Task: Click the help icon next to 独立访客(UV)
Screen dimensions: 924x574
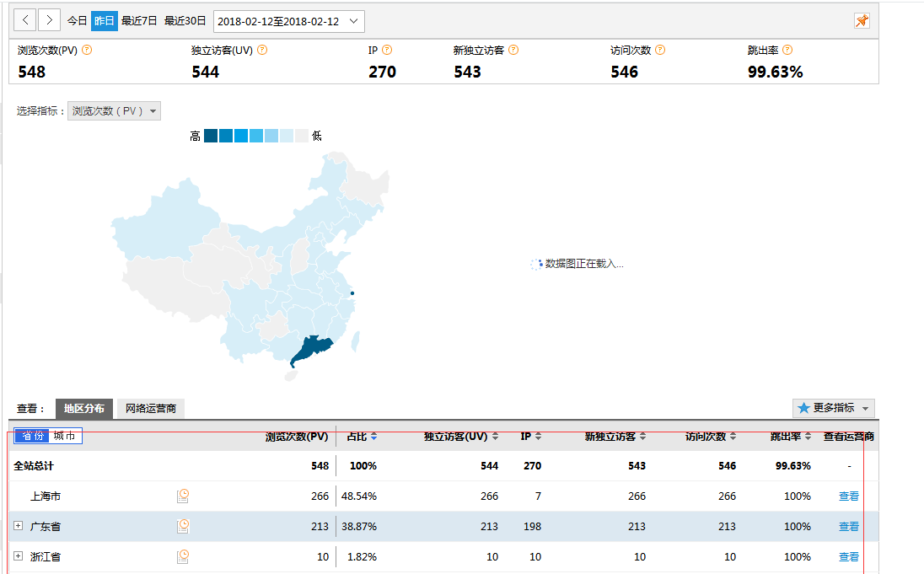Action: 261,50
